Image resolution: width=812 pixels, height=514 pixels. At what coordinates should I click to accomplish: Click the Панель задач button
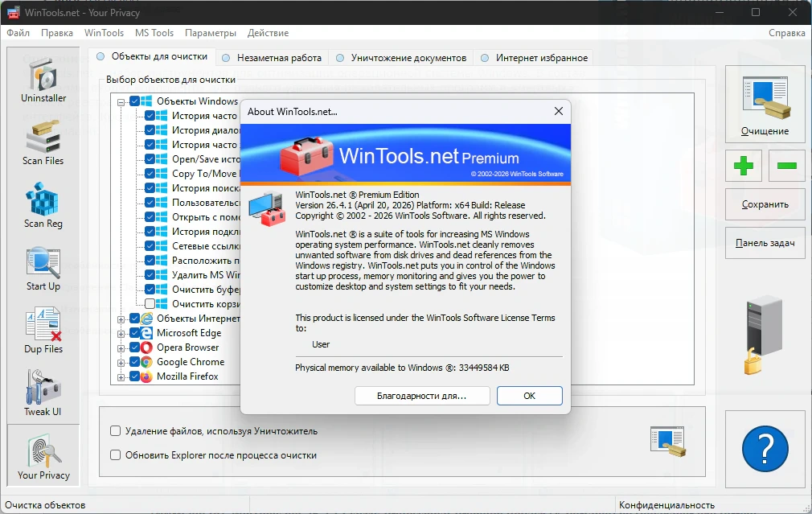765,243
